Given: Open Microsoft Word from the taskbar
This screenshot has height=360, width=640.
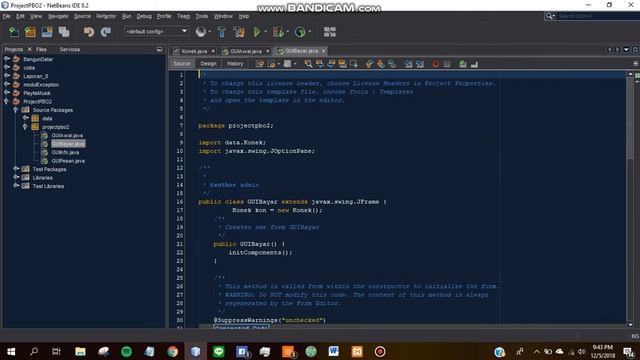Looking at the screenshot, I should (333, 351).
